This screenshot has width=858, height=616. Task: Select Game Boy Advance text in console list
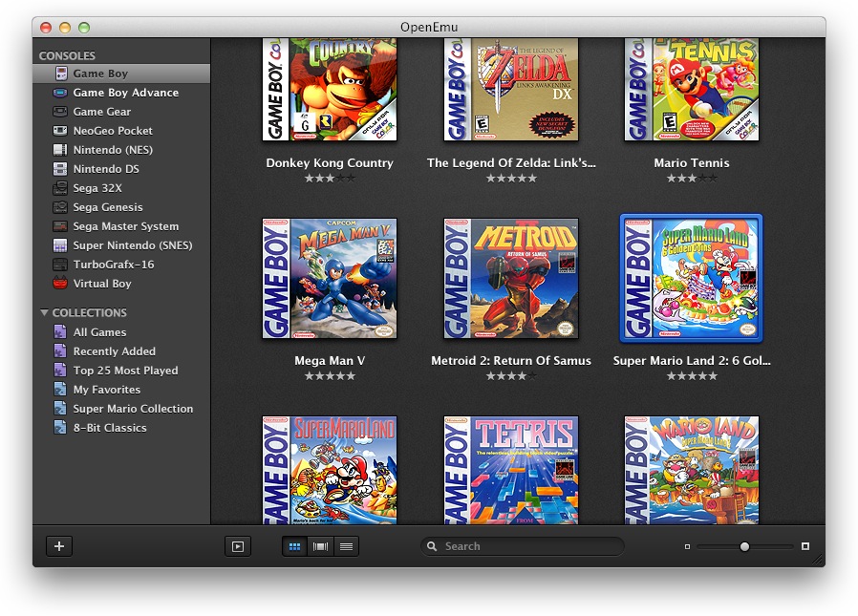(x=126, y=93)
